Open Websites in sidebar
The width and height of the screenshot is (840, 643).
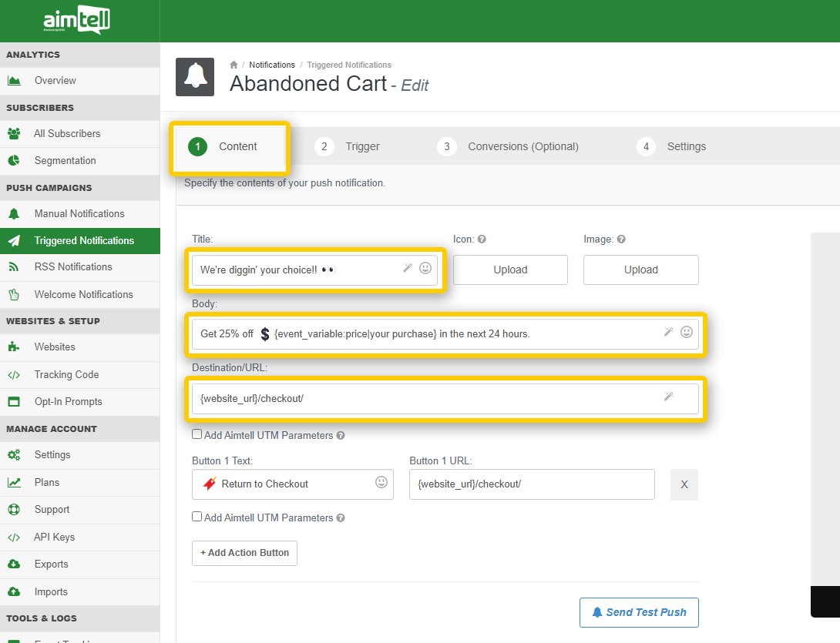[80, 347]
